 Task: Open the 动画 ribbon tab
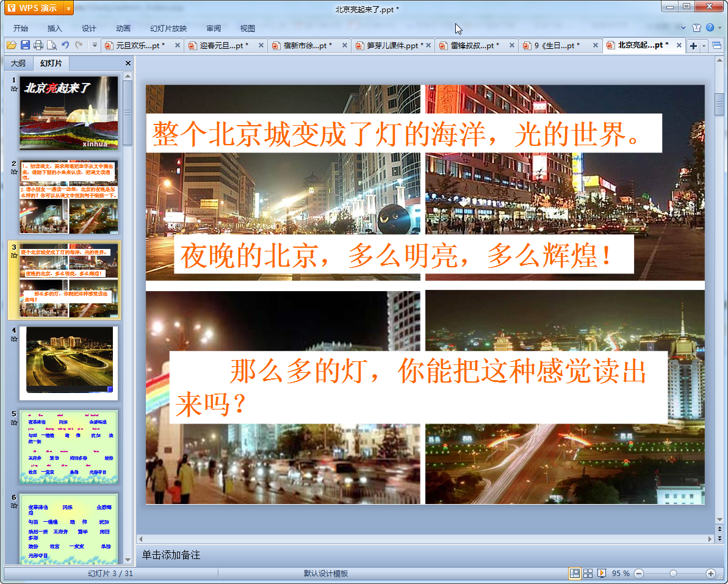click(x=123, y=28)
